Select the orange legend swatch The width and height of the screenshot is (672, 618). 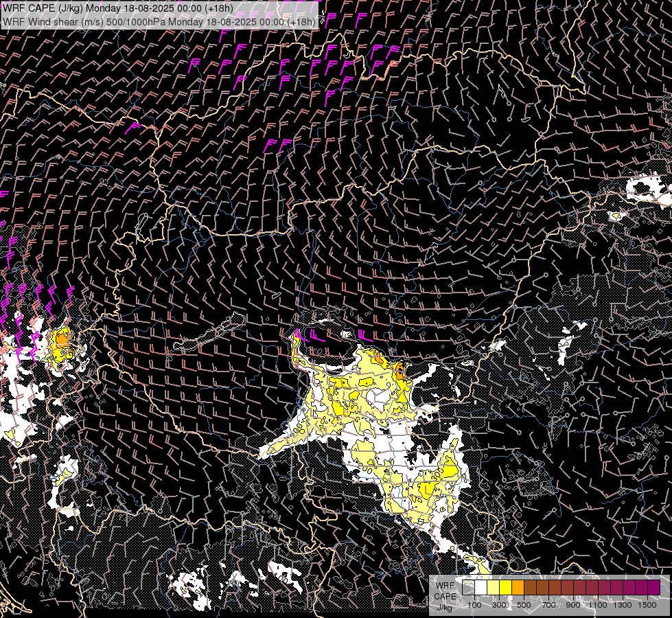[x=518, y=587]
